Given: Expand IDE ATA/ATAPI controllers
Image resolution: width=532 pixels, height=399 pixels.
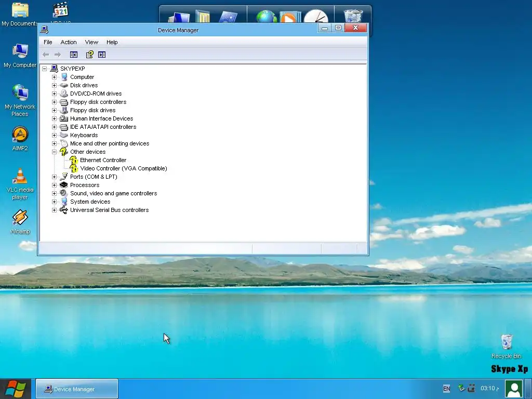Looking at the screenshot, I should (x=54, y=127).
